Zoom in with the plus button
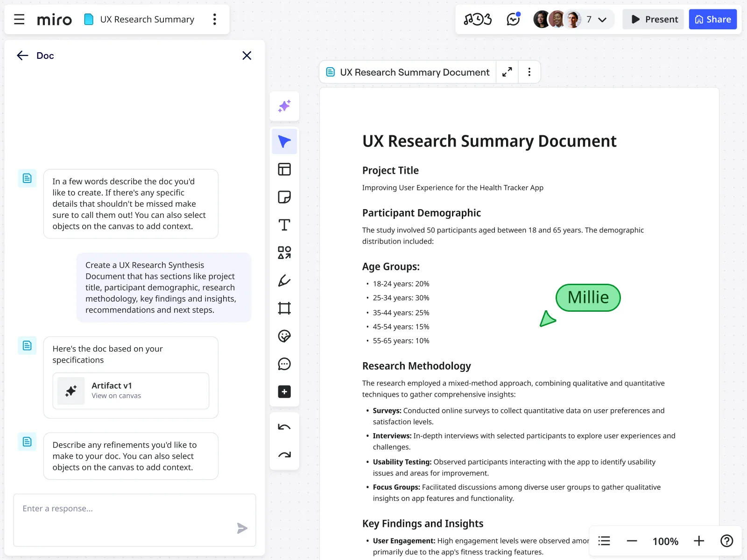 698,541
